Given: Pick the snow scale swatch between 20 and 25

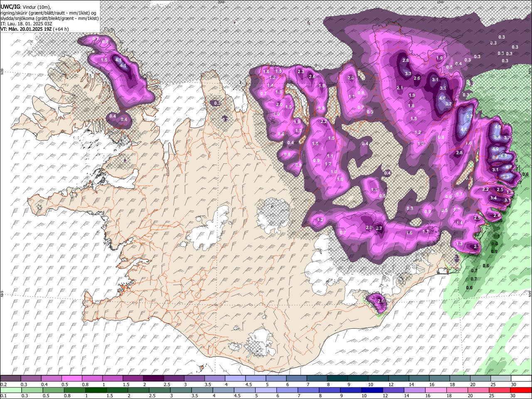Looking at the screenshot, I should (480, 379).
